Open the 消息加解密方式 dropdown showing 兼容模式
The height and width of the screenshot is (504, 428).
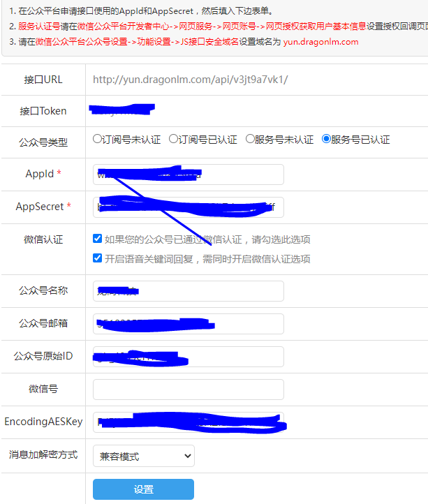click(143, 456)
